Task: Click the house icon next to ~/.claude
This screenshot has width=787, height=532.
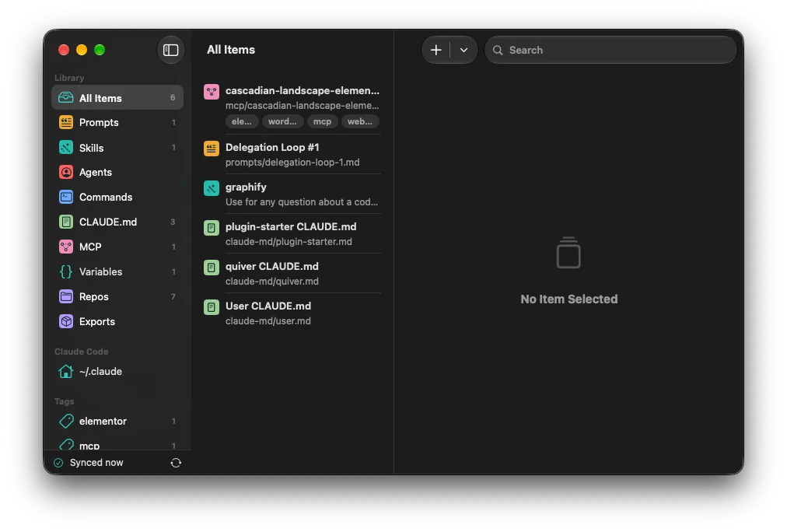Action: (x=66, y=371)
